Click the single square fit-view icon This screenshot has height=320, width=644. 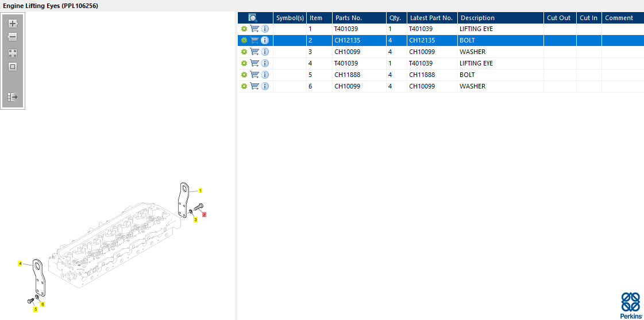coord(12,67)
